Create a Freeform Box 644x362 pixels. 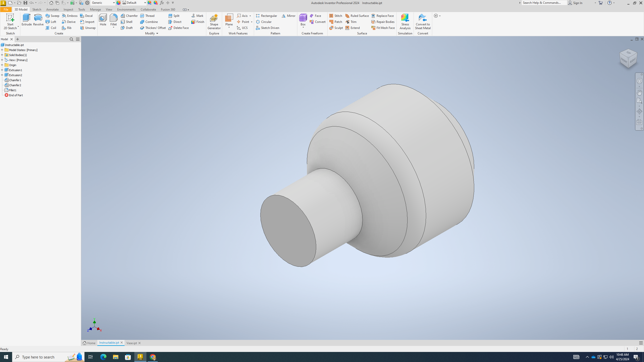coord(303,20)
